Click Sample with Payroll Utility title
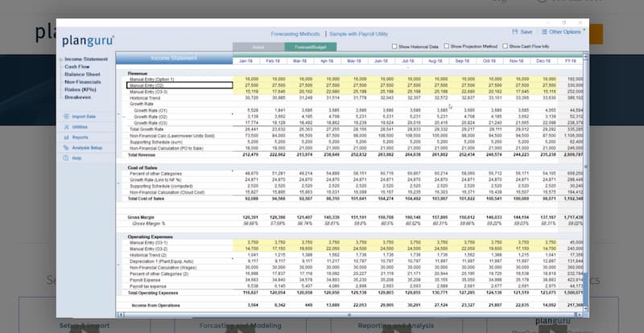 point(358,34)
